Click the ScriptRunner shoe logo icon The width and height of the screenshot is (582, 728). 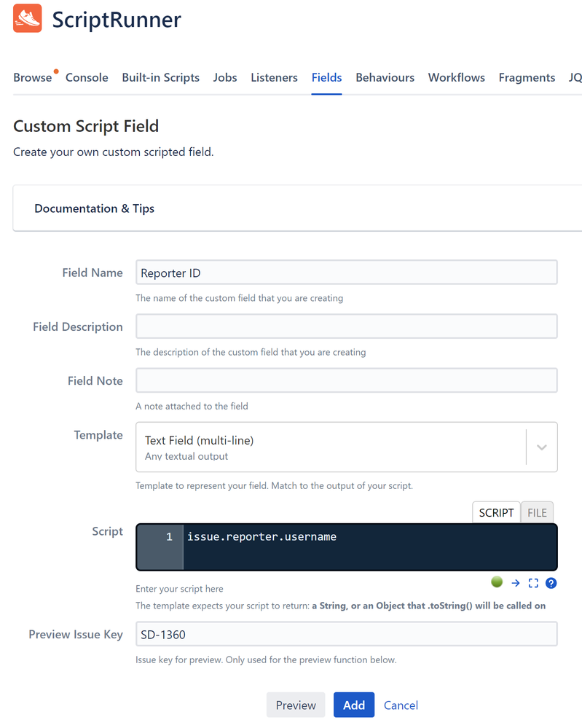click(28, 18)
